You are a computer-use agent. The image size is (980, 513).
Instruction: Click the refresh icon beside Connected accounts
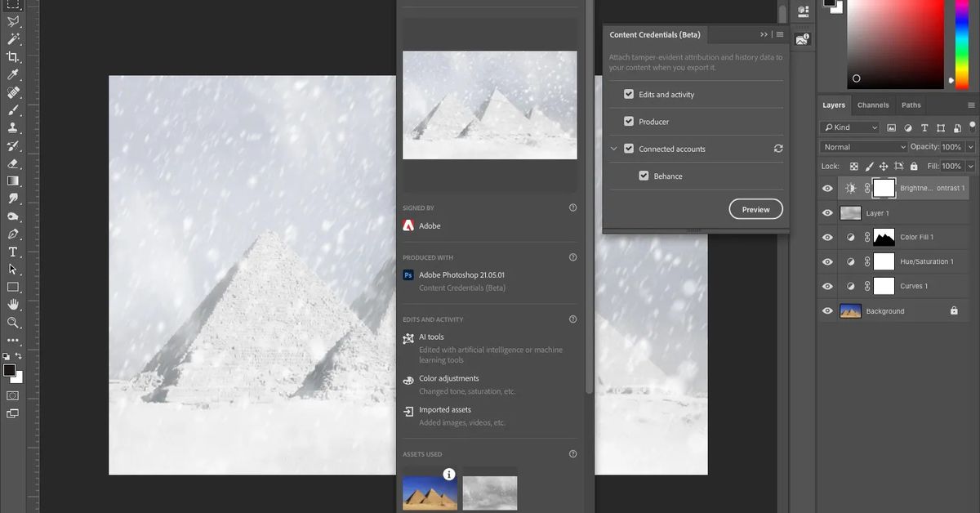778,149
